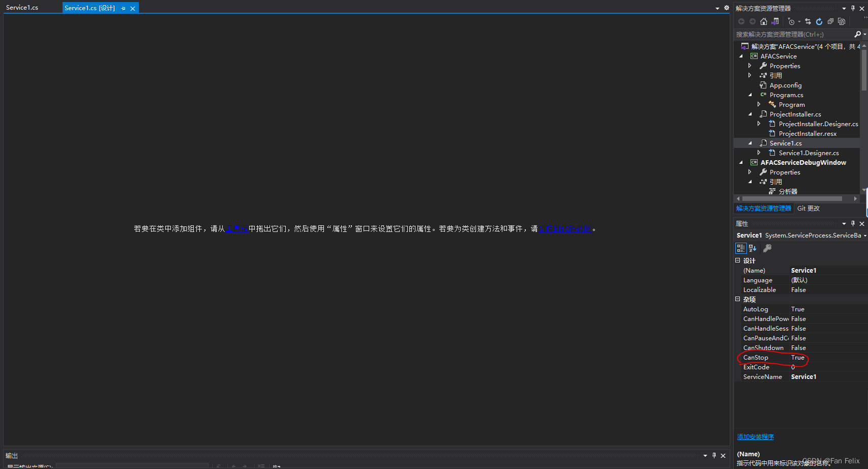The height and width of the screenshot is (469, 868).
Task: Open document well settings gear icon
Action: click(x=727, y=8)
